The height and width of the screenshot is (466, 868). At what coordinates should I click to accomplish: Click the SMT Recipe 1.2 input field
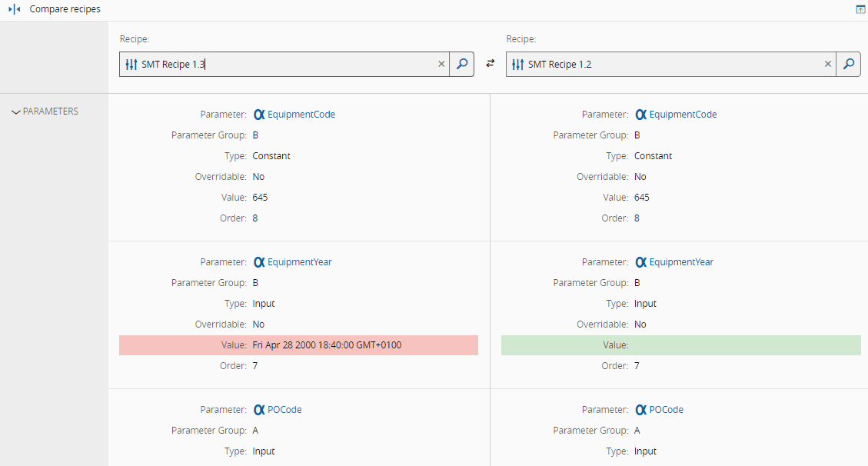point(669,65)
